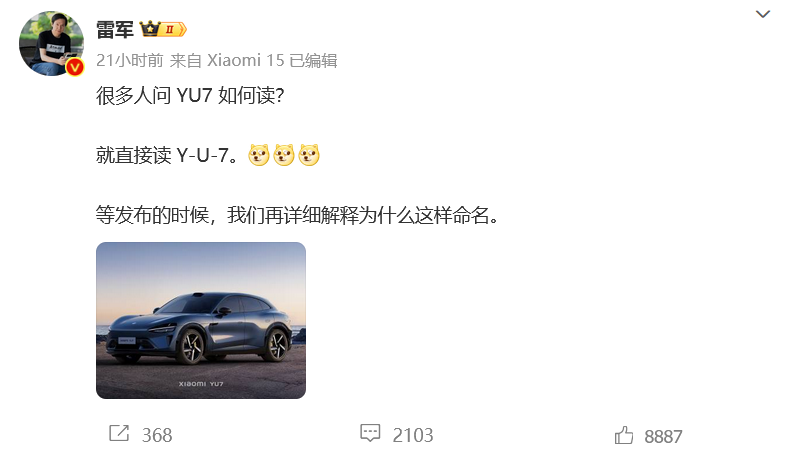
Task: Click the 来自 Xiaomi 15 source text
Action: coord(227,60)
